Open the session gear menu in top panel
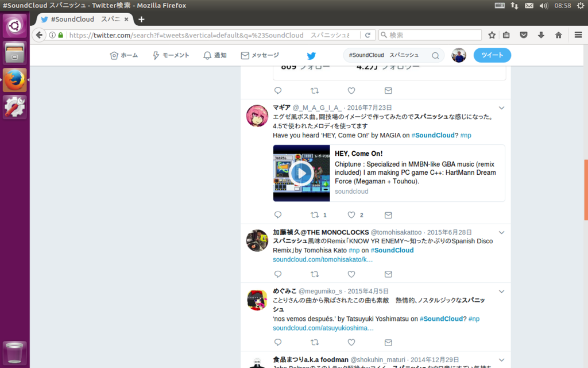Image resolution: width=588 pixels, height=368 pixels. [581, 6]
